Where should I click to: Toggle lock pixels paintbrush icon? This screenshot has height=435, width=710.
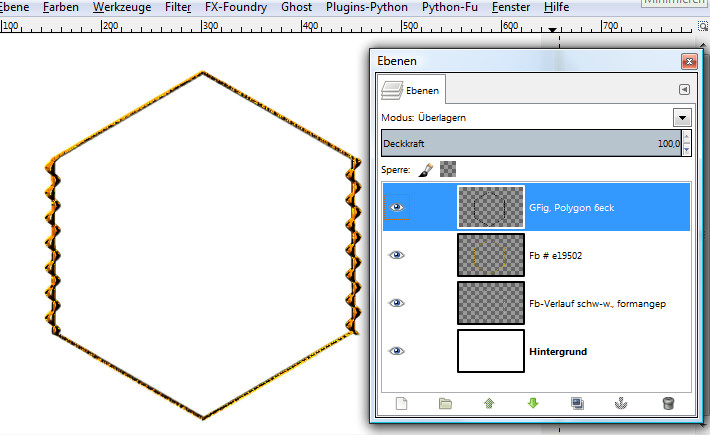[x=424, y=170]
